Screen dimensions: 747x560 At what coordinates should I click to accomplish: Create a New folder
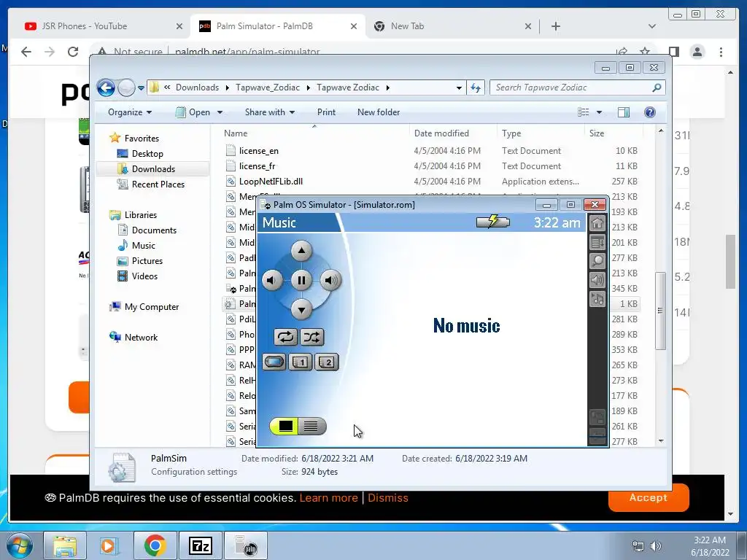pyautogui.click(x=379, y=112)
